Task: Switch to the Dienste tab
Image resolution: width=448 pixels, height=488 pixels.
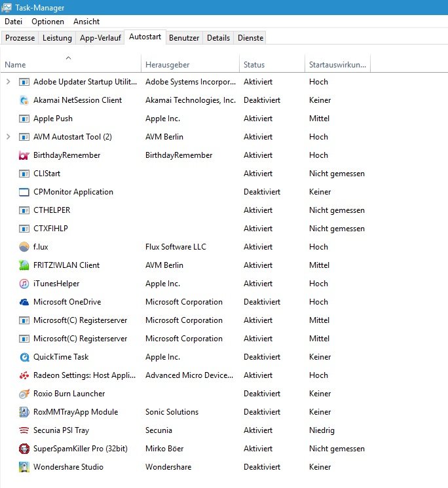Action: pyautogui.click(x=250, y=38)
